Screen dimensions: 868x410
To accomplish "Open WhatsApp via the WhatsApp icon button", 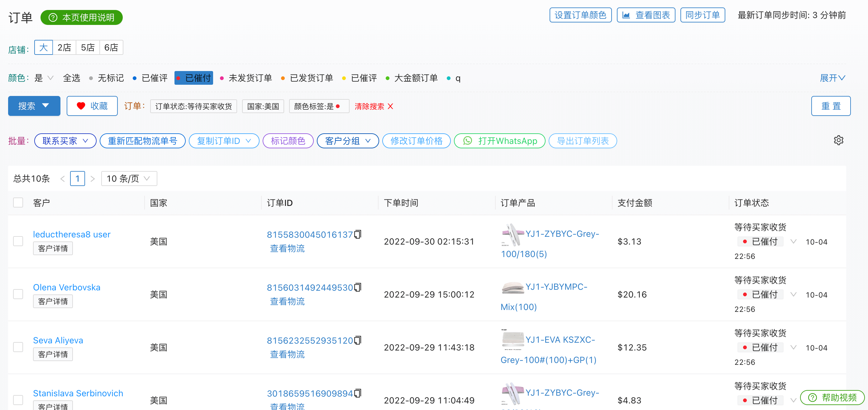I will tap(467, 141).
